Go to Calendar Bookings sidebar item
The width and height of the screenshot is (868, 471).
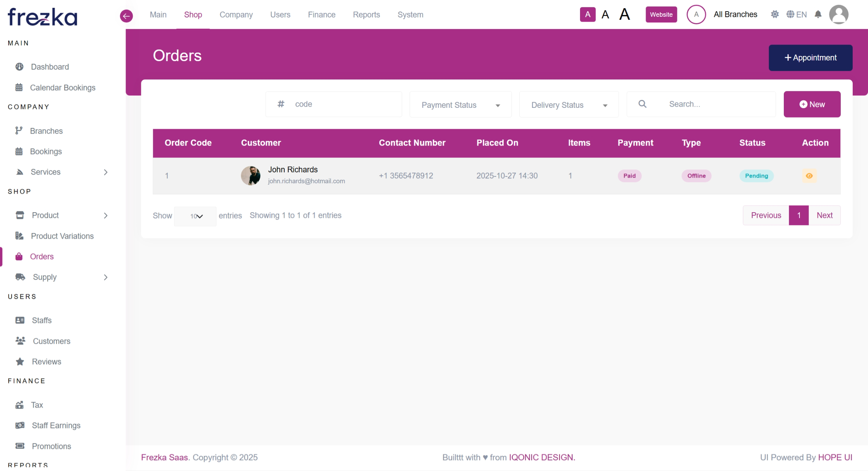63,88
